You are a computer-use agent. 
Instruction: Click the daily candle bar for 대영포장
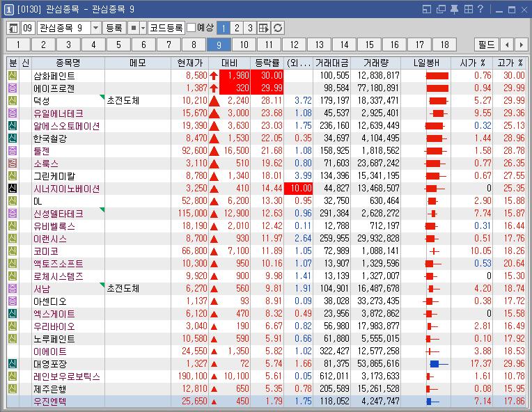point(439,364)
